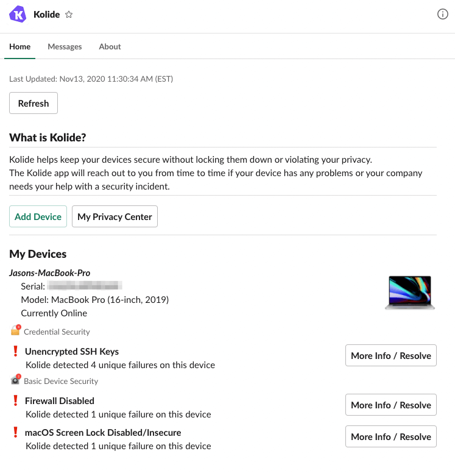Click the Jasons-MacBook-Pro device name
Screen dimensions: 455x476
coord(50,273)
